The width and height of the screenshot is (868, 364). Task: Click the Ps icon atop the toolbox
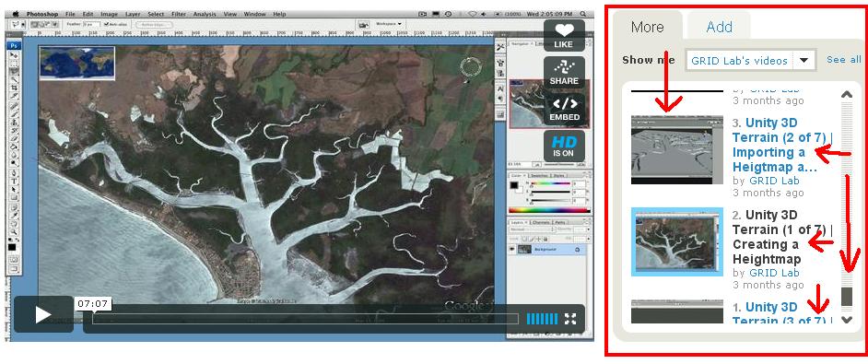click(x=15, y=45)
